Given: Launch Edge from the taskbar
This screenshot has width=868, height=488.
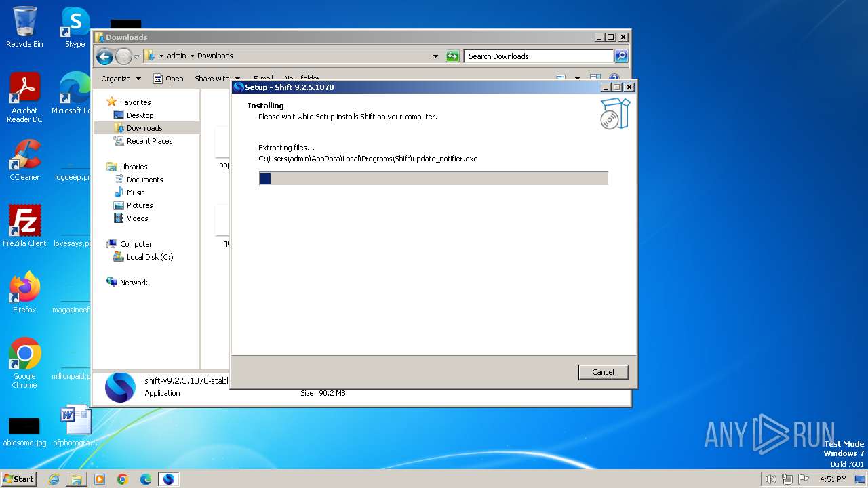Looking at the screenshot, I should (146, 479).
